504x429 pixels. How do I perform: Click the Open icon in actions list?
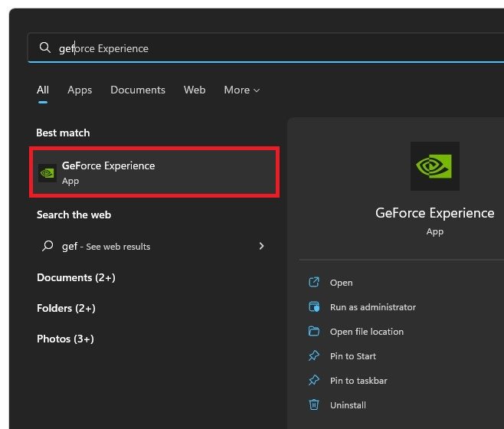[313, 283]
